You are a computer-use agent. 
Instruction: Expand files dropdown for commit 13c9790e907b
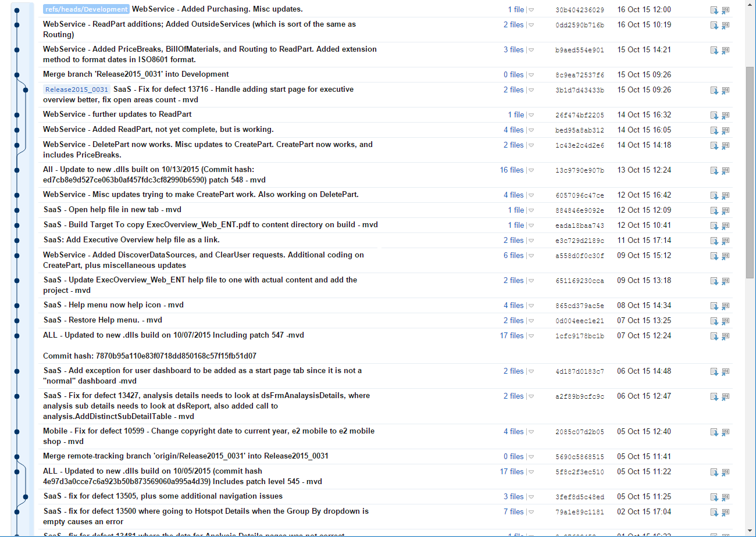531,171
